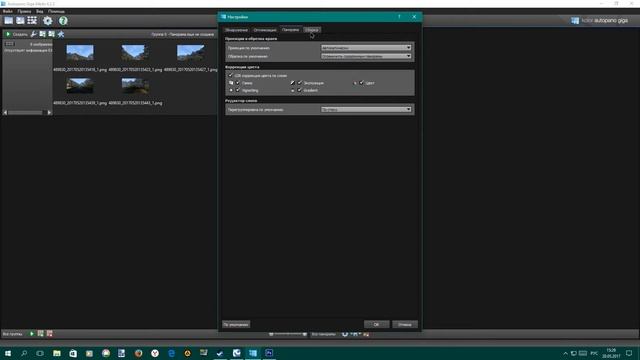
Task: Show hidden system tray icons
Action: (565, 353)
